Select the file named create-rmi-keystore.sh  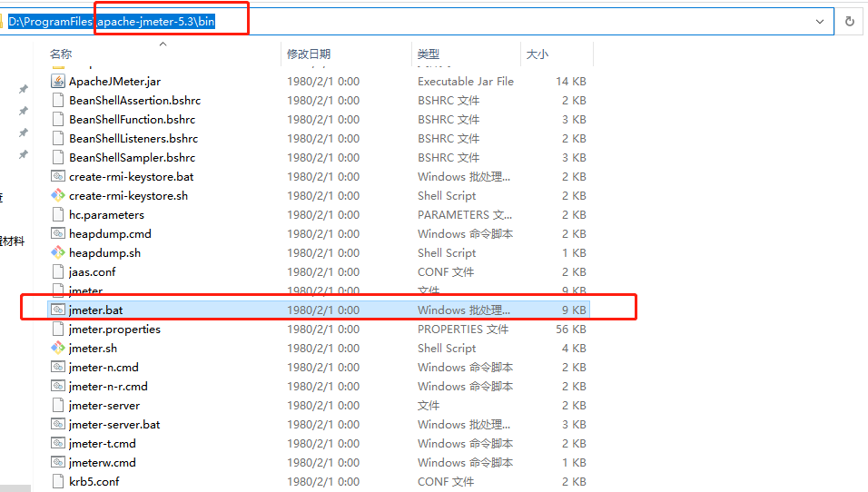[x=128, y=196]
